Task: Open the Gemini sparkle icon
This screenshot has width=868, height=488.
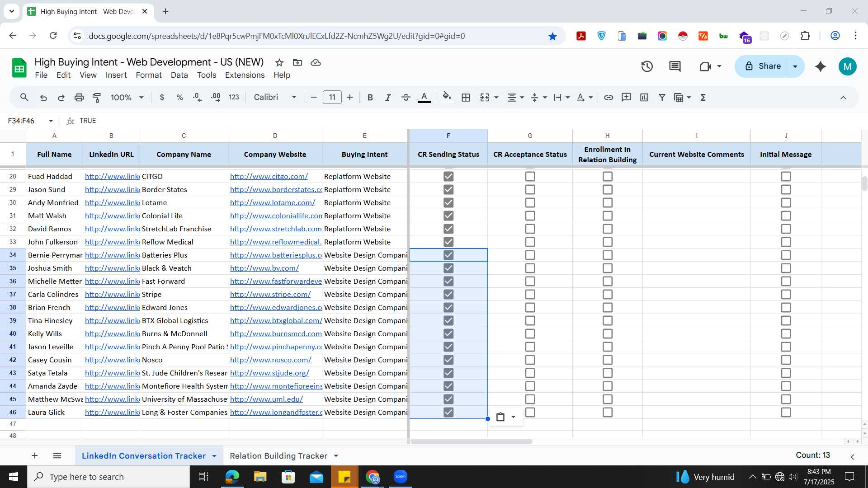Action: coord(821,67)
